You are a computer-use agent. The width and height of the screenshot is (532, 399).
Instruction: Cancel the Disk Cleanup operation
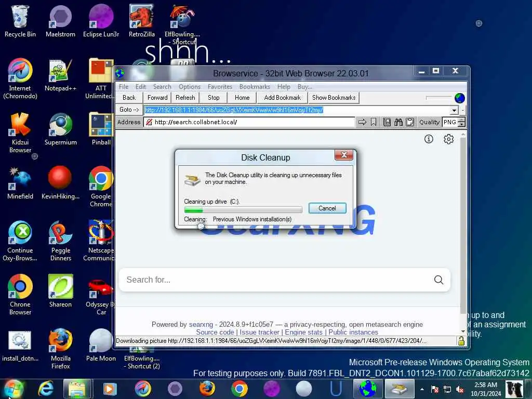tap(327, 208)
